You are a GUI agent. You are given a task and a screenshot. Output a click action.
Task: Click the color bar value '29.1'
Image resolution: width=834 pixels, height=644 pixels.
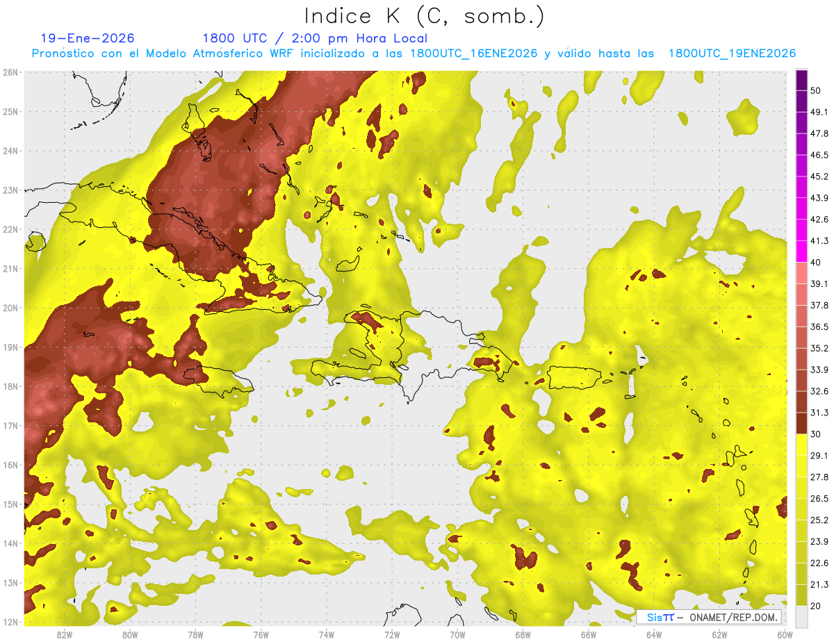pos(819,456)
